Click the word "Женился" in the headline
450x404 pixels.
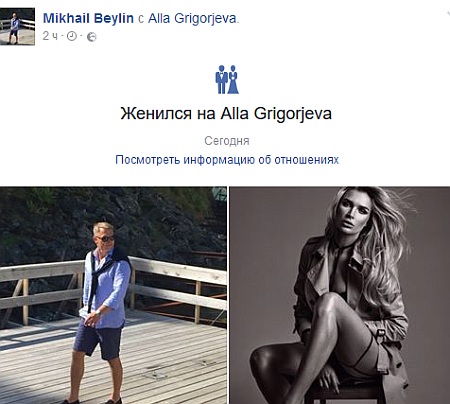[x=156, y=114]
